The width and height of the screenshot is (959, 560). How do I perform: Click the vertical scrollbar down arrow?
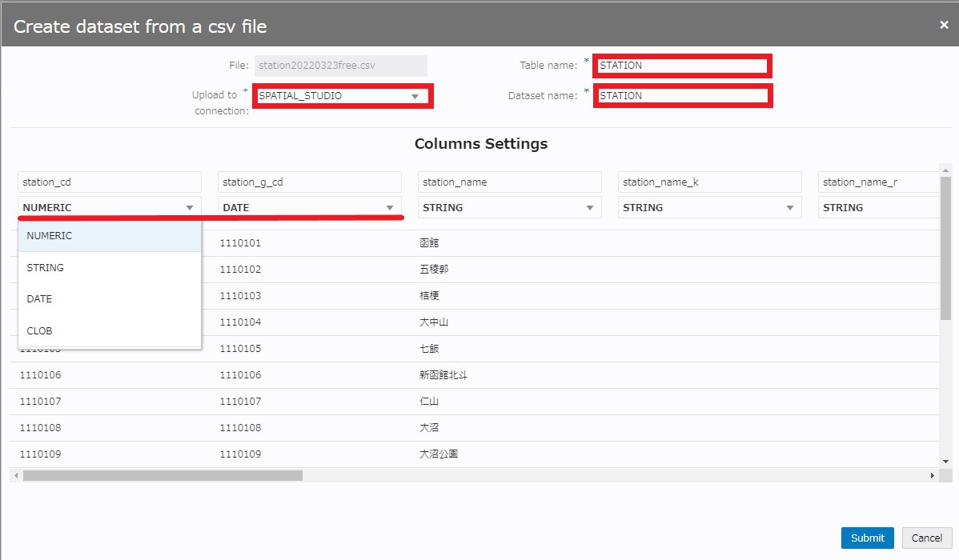click(945, 462)
